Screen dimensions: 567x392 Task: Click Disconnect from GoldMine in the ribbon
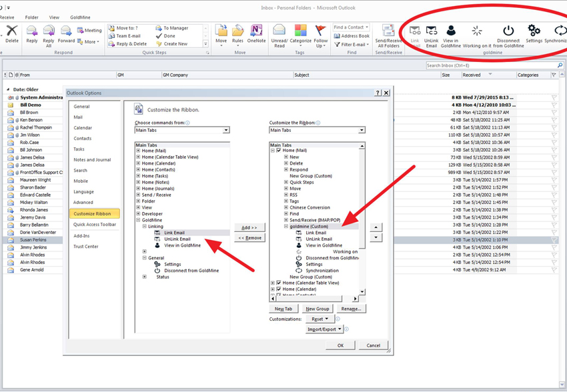508,36
